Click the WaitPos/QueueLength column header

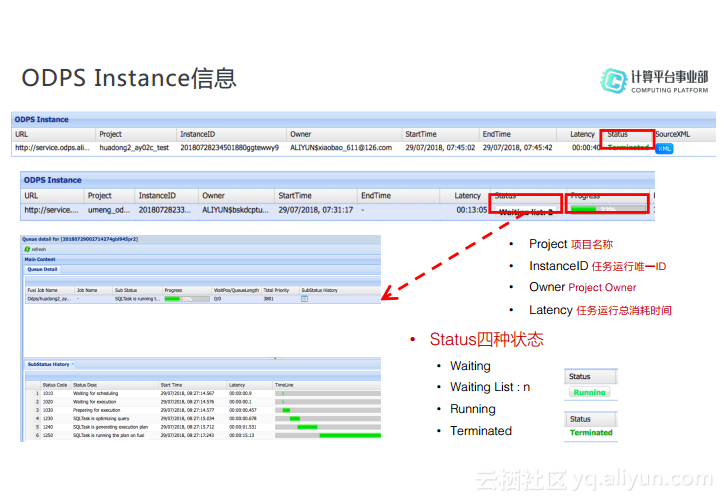pyautogui.click(x=236, y=290)
